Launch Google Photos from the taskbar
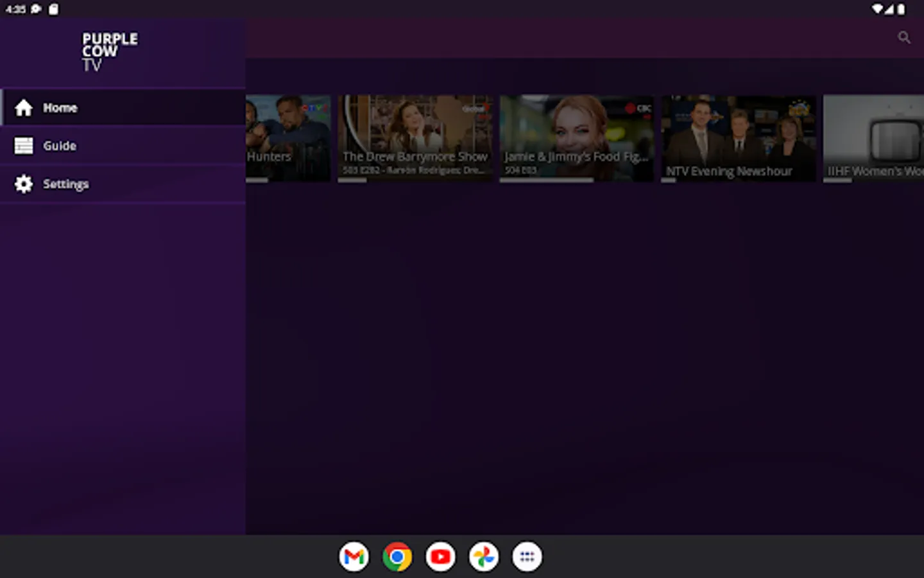The width and height of the screenshot is (924, 578). [x=484, y=557]
